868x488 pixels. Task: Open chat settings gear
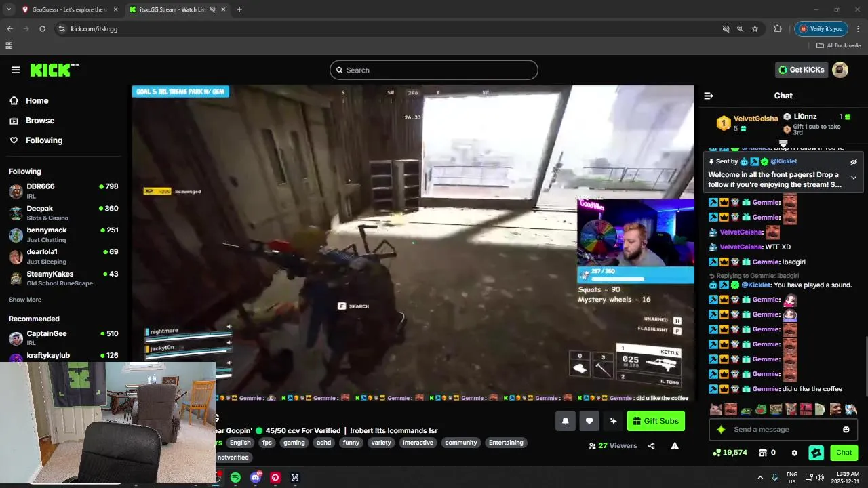point(794,453)
